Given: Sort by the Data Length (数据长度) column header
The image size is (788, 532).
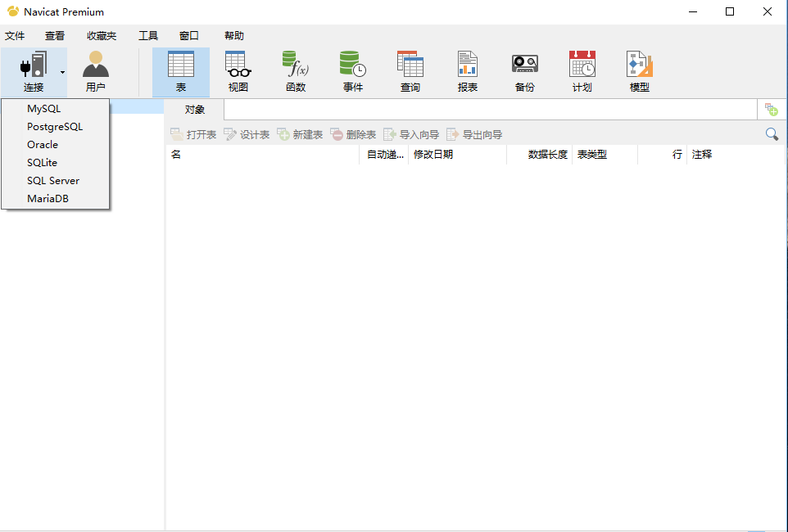Looking at the screenshot, I should [539, 155].
